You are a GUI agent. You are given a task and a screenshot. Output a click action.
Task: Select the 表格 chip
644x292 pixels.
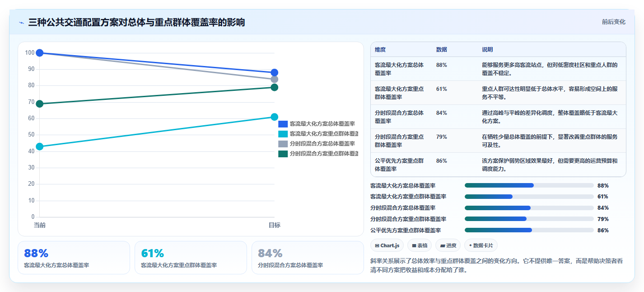420,245
